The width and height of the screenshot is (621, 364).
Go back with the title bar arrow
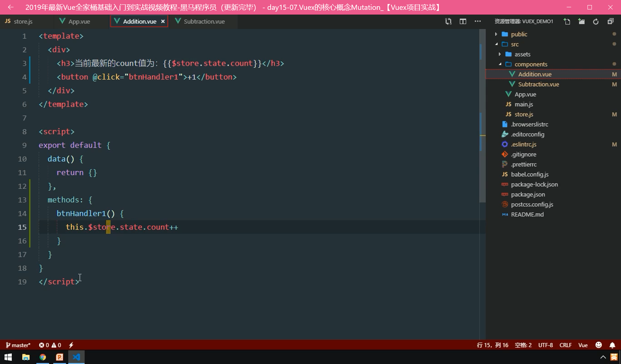pos(11,7)
